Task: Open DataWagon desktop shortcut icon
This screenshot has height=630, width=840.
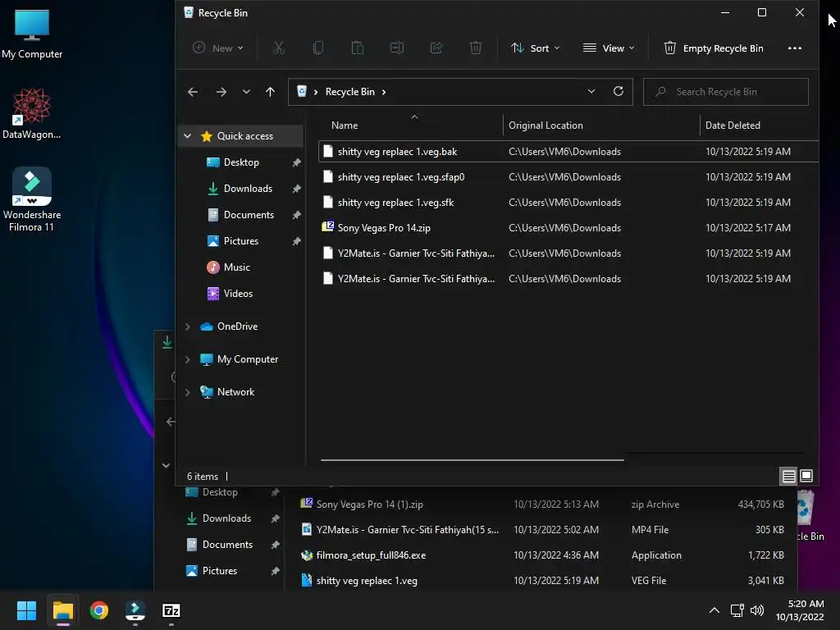Action: pos(32,113)
